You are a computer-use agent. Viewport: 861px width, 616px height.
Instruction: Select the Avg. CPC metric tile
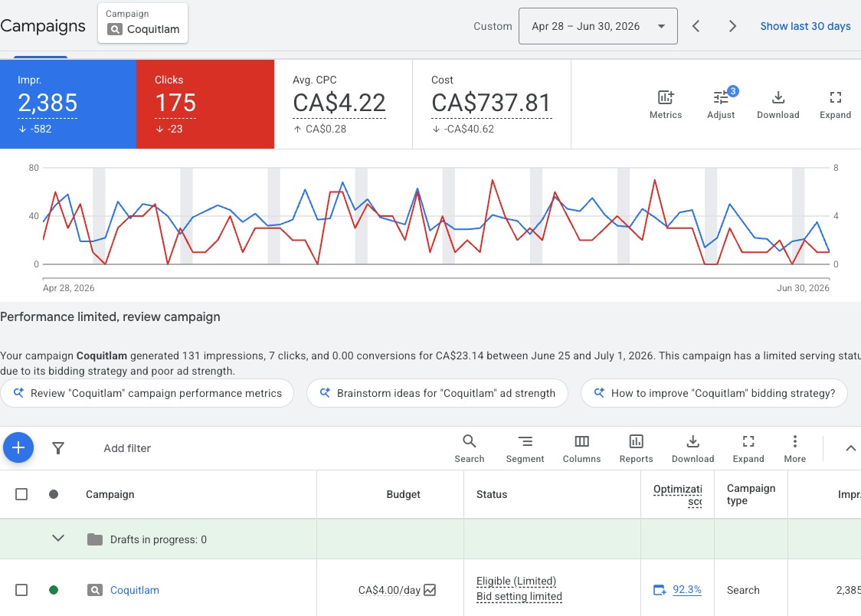(x=343, y=104)
